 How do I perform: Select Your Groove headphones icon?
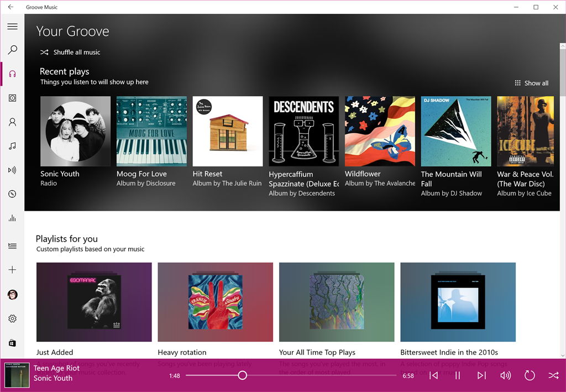[12, 74]
